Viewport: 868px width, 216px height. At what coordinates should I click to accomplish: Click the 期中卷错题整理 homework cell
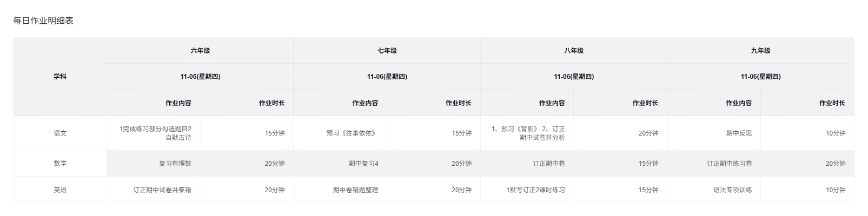click(355, 190)
